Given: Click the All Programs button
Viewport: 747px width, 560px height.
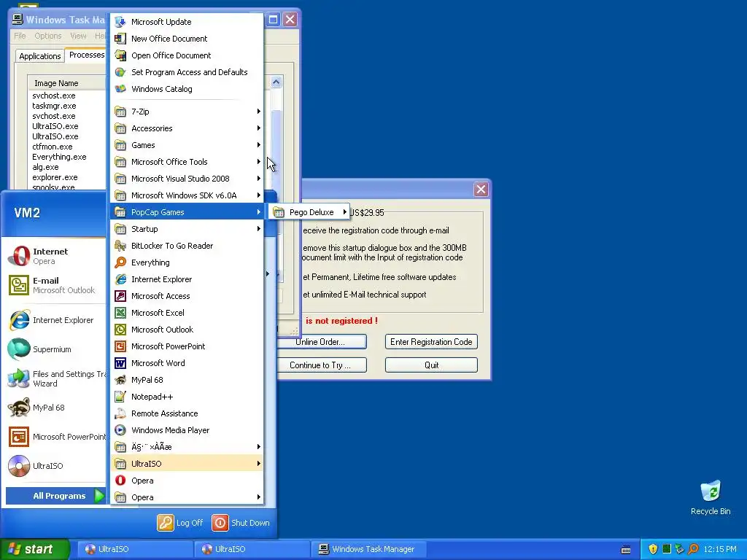Looking at the screenshot, I should 55,496.
